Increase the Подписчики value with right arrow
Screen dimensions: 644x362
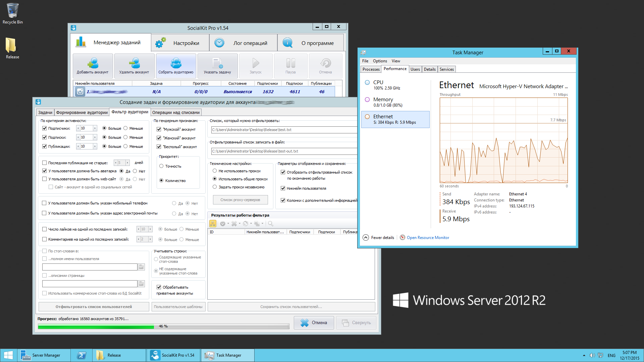(x=95, y=128)
